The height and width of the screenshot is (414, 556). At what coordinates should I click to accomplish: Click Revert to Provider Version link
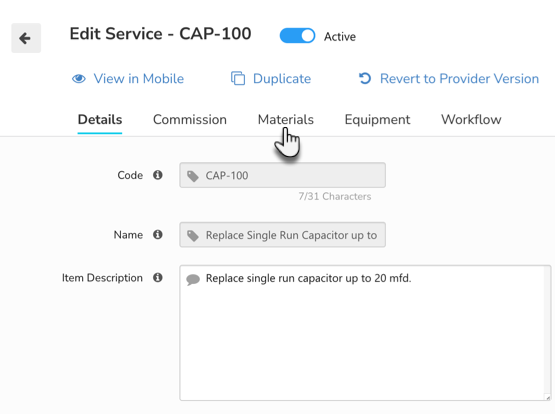(x=459, y=78)
